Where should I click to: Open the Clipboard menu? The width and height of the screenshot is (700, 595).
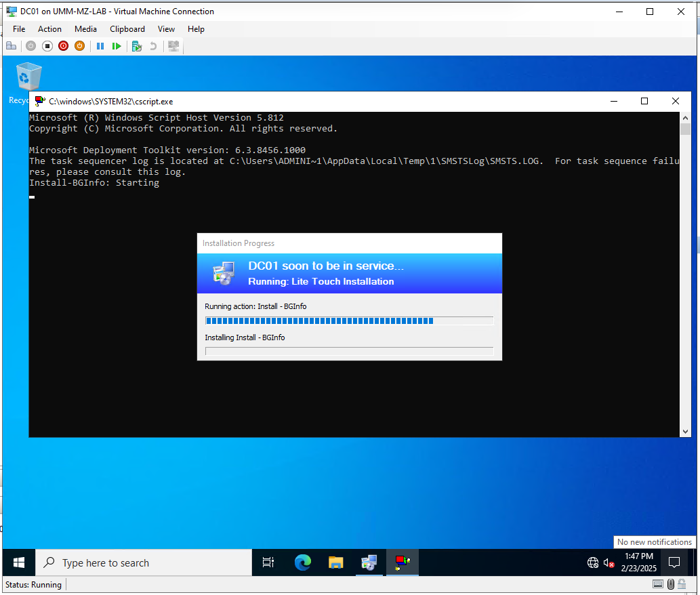coord(127,29)
